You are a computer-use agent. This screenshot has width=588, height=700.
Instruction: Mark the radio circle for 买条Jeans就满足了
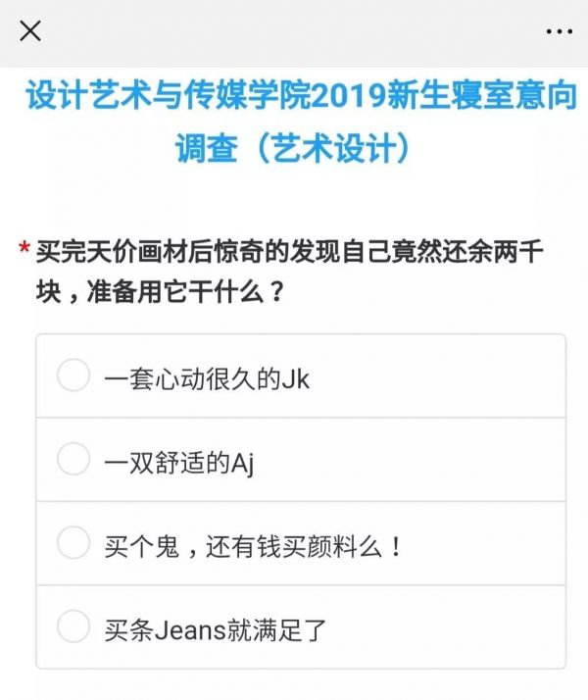click(x=73, y=625)
